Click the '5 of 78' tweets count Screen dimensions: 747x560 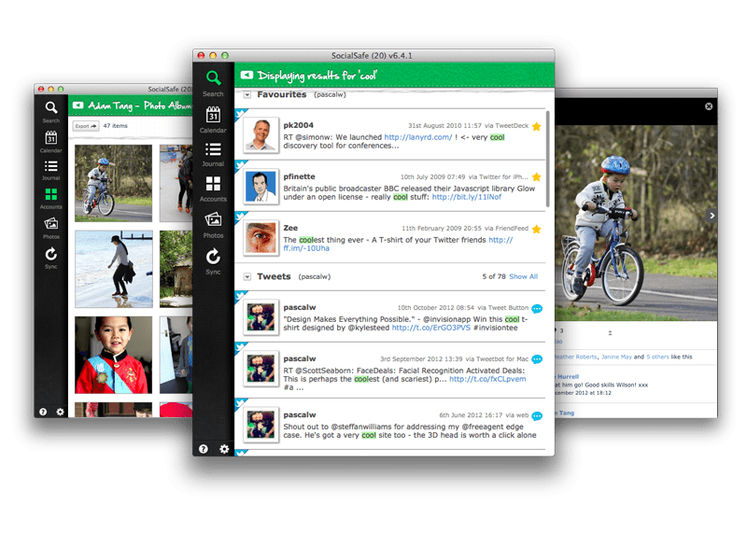[x=494, y=276]
